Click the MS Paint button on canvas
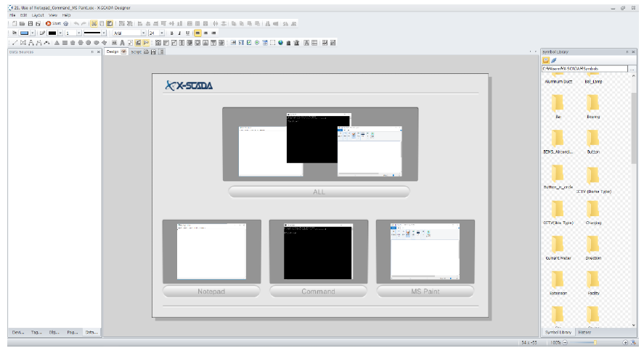The height and width of the screenshot is (351, 644). 425,291
